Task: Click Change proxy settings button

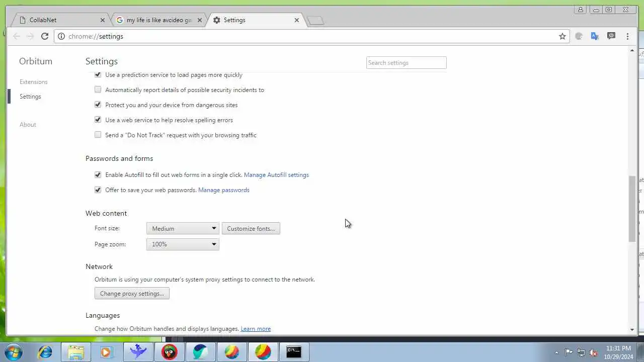Action: pos(132,293)
